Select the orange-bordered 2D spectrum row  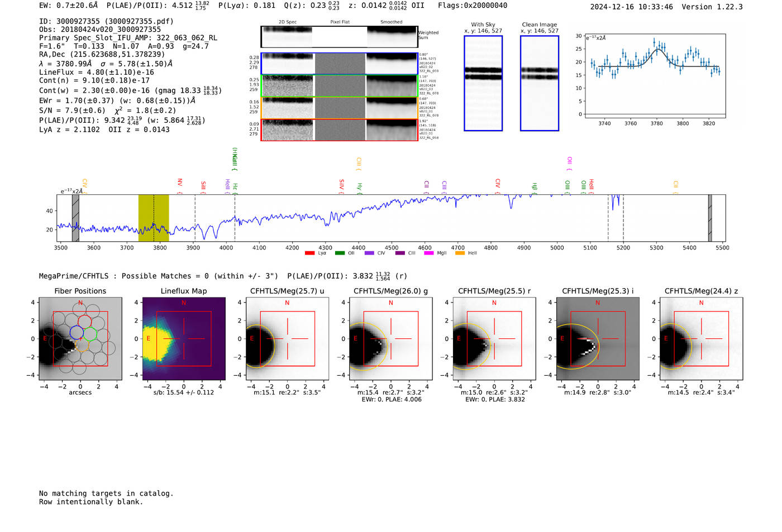click(x=339, y=108)
